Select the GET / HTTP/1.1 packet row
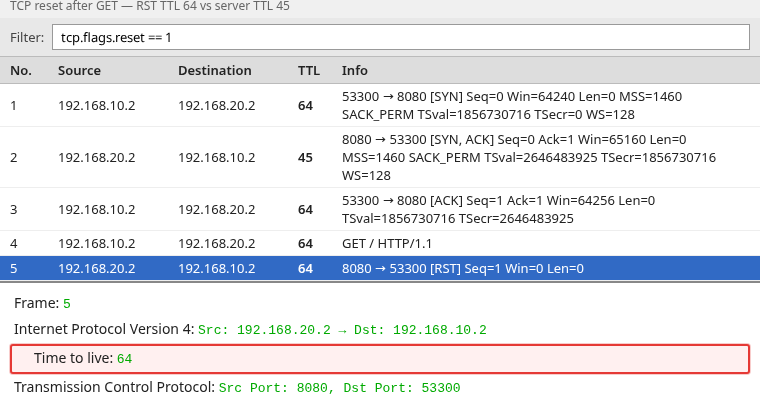Screen dimensions: 760x408 380,243
